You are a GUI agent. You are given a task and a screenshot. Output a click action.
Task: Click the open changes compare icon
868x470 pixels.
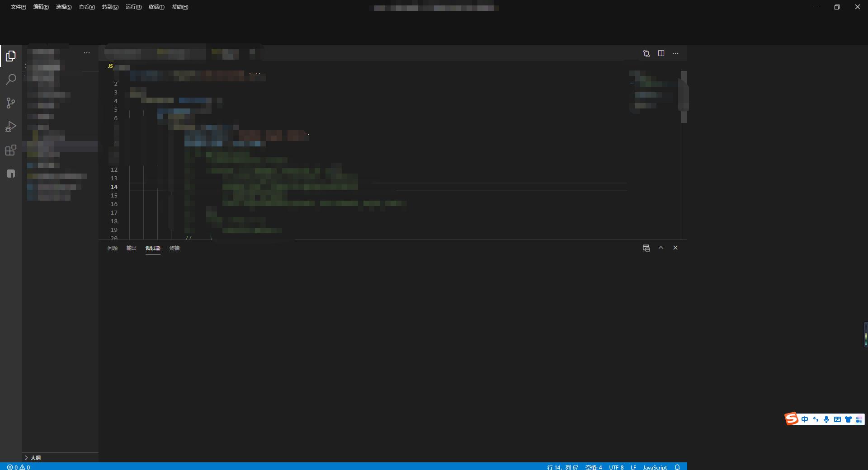coord(646,53)
